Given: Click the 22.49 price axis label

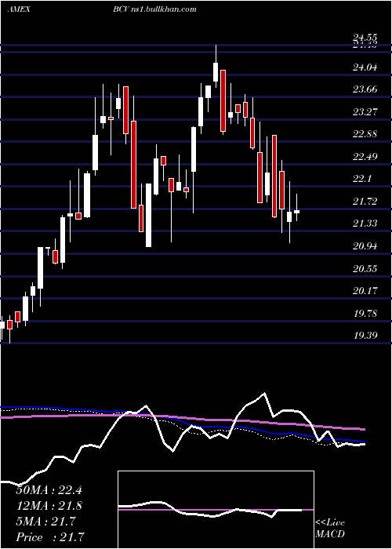Looking at the screenshot, I should [365, 157].
